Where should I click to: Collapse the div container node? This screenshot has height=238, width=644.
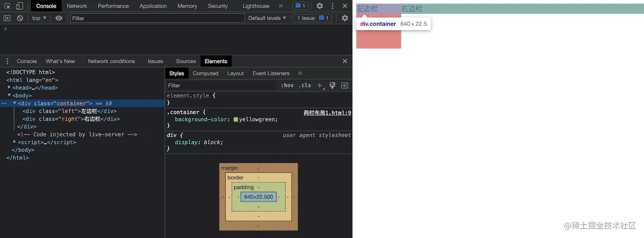click(15, 103)
